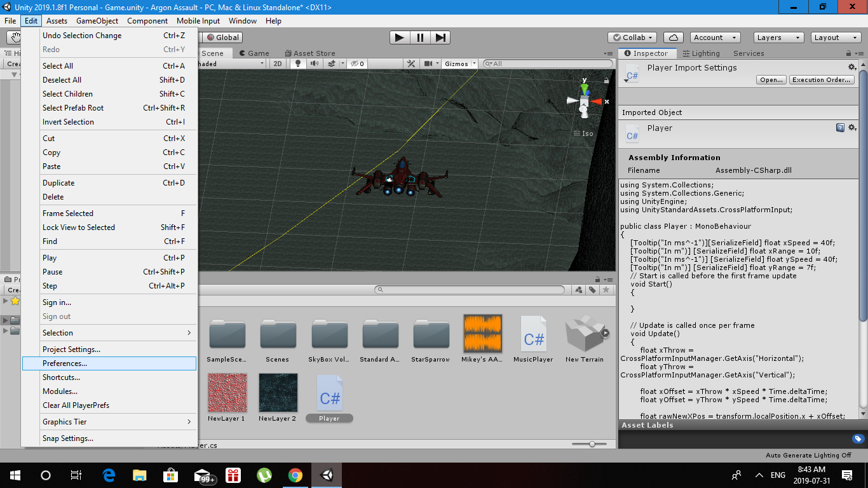868x488 pixels.
Task: Toggle scene lighting with the lightbulb icon
Action: pyautogui.click(x=298, y=64)
